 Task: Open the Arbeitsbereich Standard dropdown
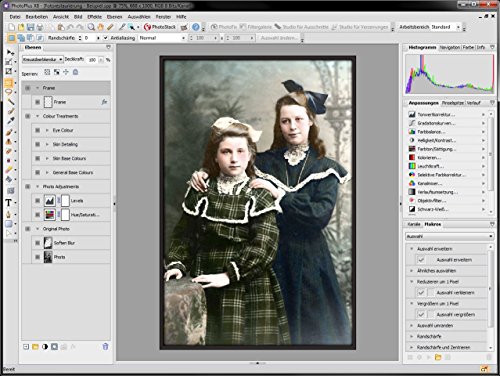(x=446, y=27)
